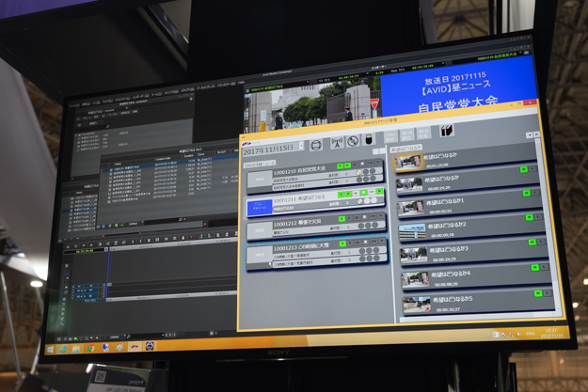Toggle green button on story 10001210
The height and width of the screenshot is (392, 588).
click(x=341, y=166)
